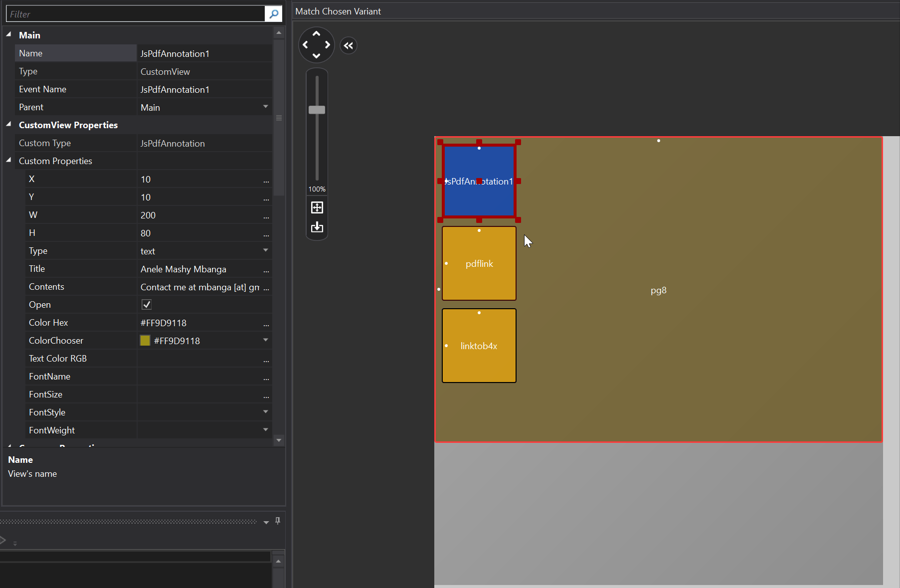Collapse the Main properties section

point(9,35)
